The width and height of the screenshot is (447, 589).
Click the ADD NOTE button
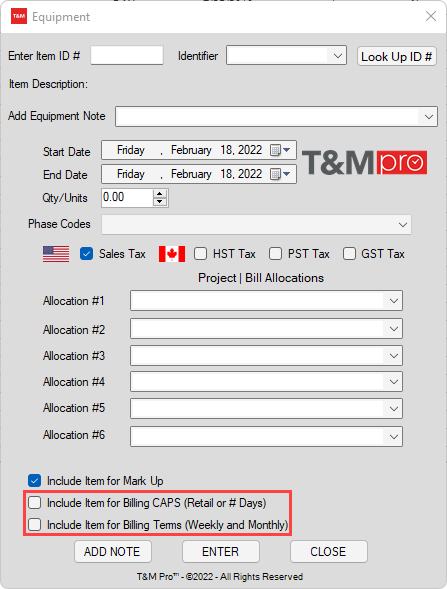[113, 551]
